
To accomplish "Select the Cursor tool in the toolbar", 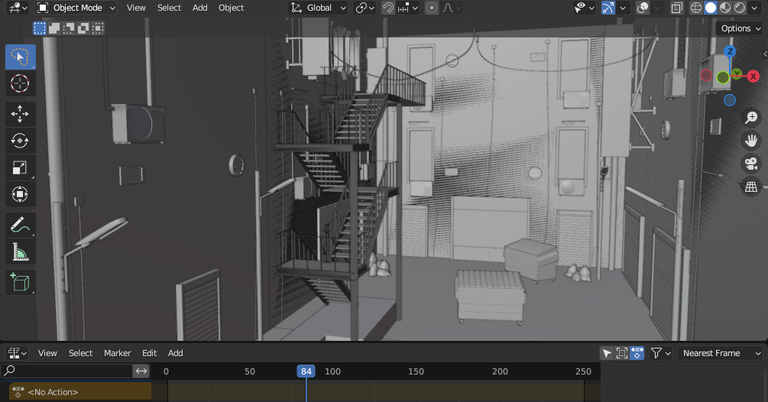I will tap(20, 84).
